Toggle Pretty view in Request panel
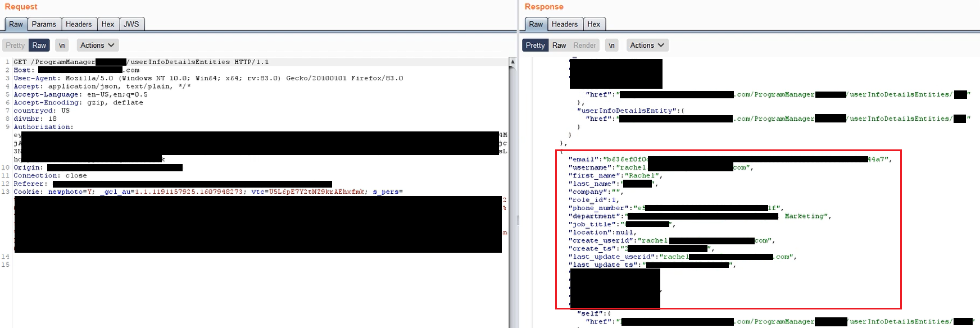 (x=15, y=45)
